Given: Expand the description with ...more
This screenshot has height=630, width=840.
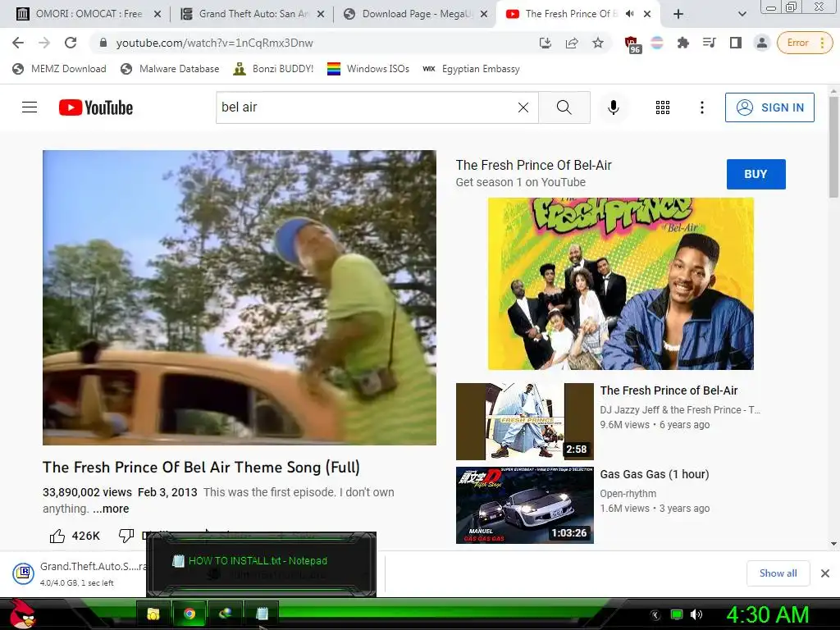Looking at the screenshot, I should (111, 509).
